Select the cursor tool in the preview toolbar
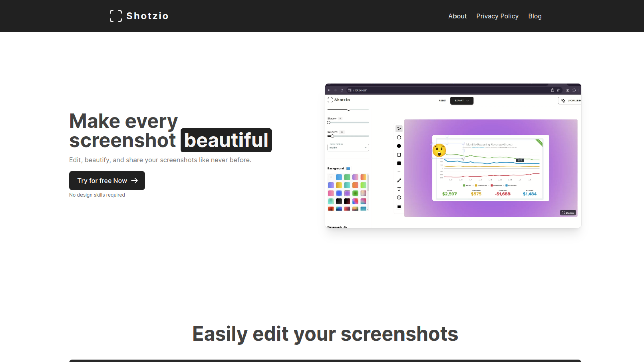Image resolution: width=644 pixels, height=362 pixels. (x=399, y=129)
